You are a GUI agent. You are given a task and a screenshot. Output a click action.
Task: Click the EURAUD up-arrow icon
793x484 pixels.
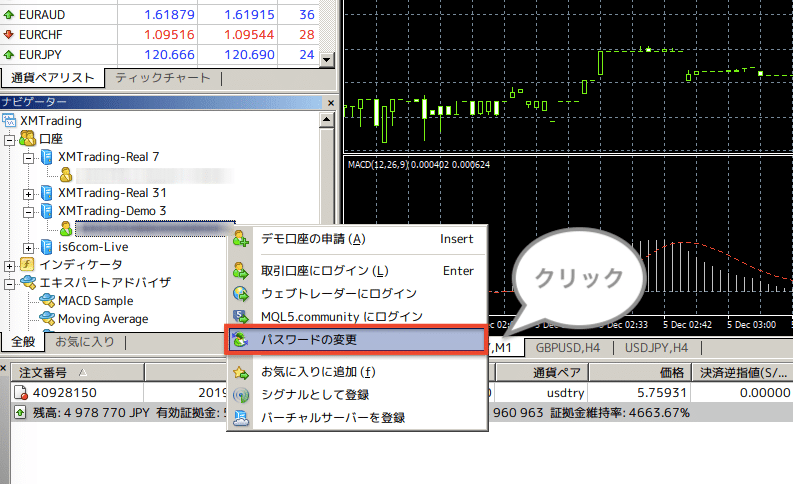8,15
